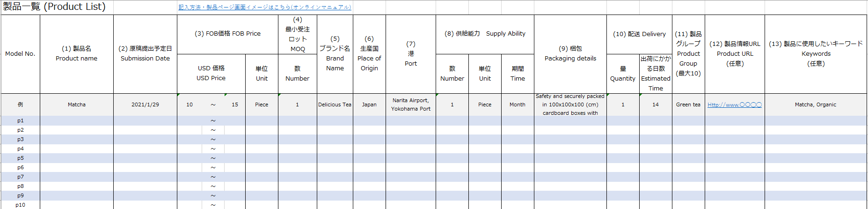Open the online manual link at top

point(265,7)
